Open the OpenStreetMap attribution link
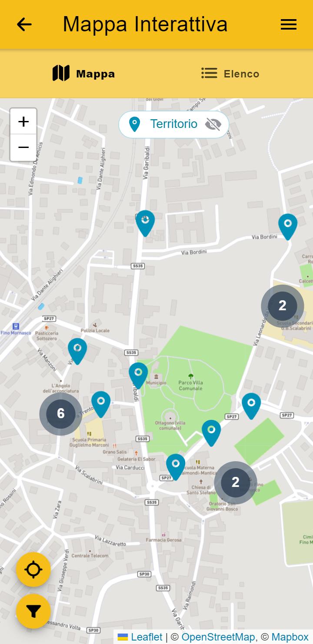The image size is (313, 644). point(218,637)
